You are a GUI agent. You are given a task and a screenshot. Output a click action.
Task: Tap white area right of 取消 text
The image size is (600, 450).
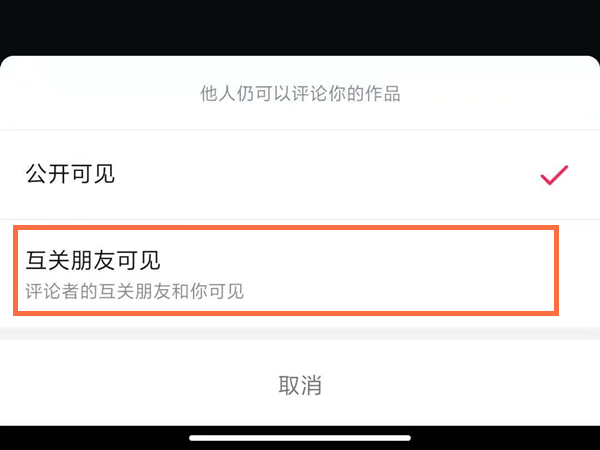470,385
